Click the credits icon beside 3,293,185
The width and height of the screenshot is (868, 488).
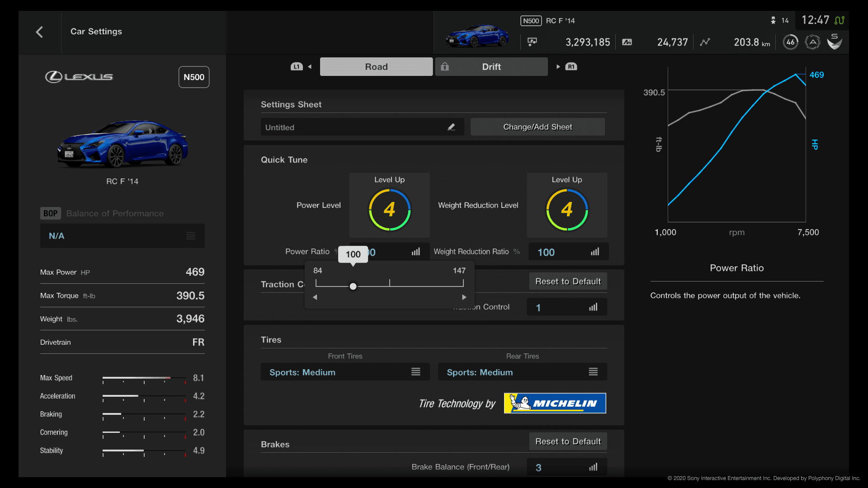(x=532, y=42)
